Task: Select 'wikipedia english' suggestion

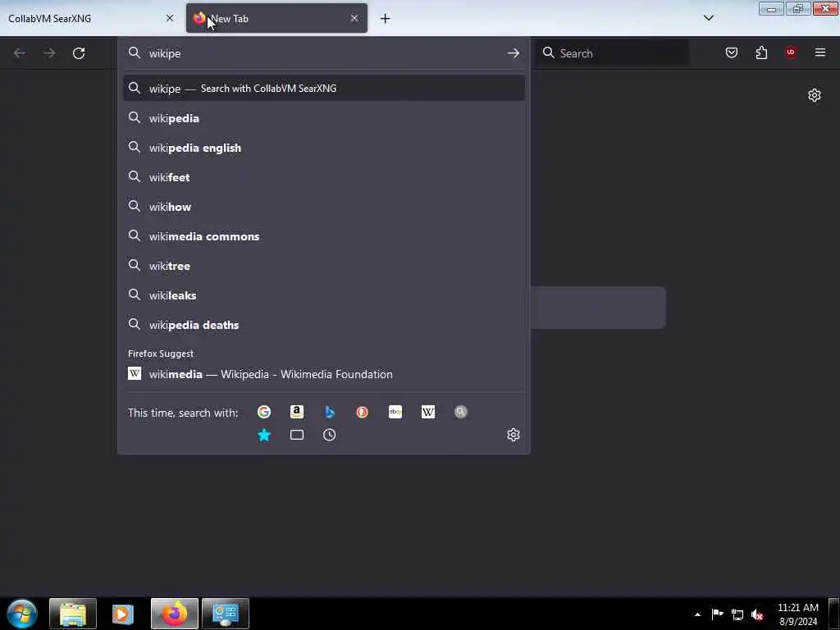Action: pos(323,148)
